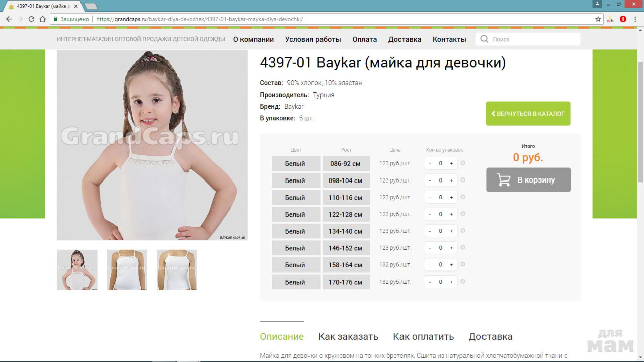644x362 pixels.
Task: Click the browser reload page icon
Action: pos(31,19)
